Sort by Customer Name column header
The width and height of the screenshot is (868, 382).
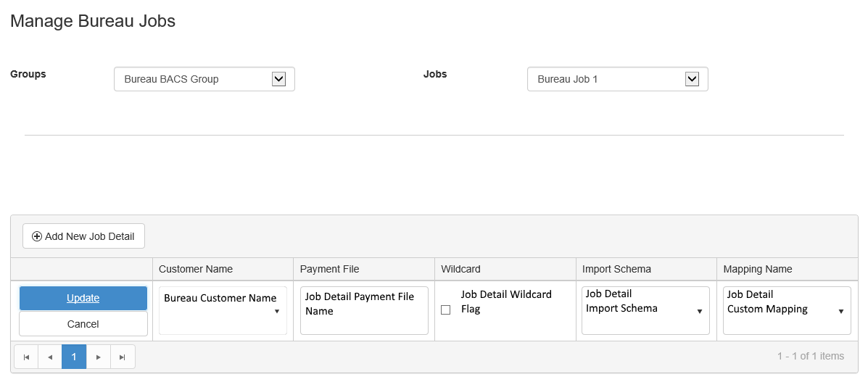tap(196, 269)
